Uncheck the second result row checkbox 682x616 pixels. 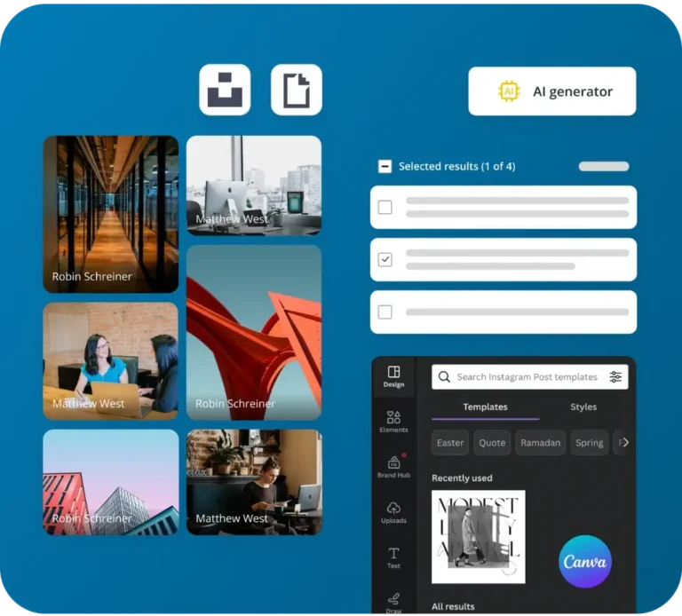(x=385, y=259)
